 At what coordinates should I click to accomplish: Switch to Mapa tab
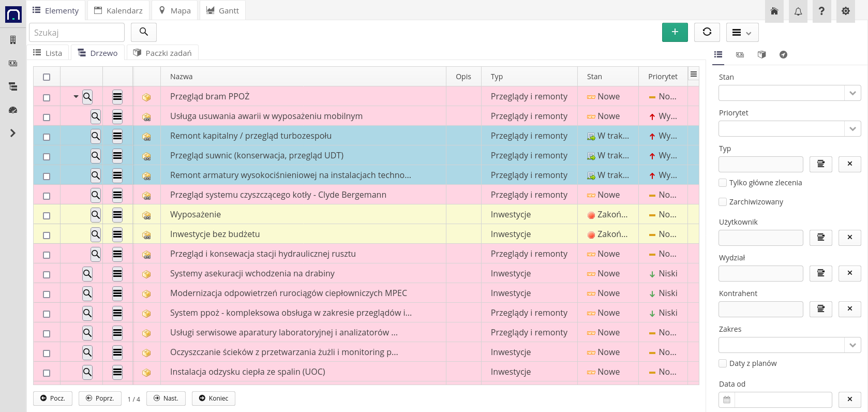pos(175,10)
